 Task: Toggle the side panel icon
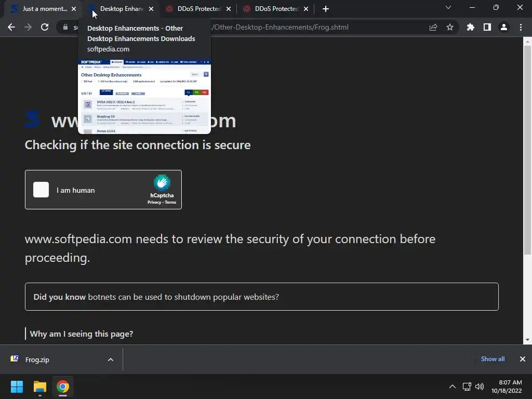(487, 27)
